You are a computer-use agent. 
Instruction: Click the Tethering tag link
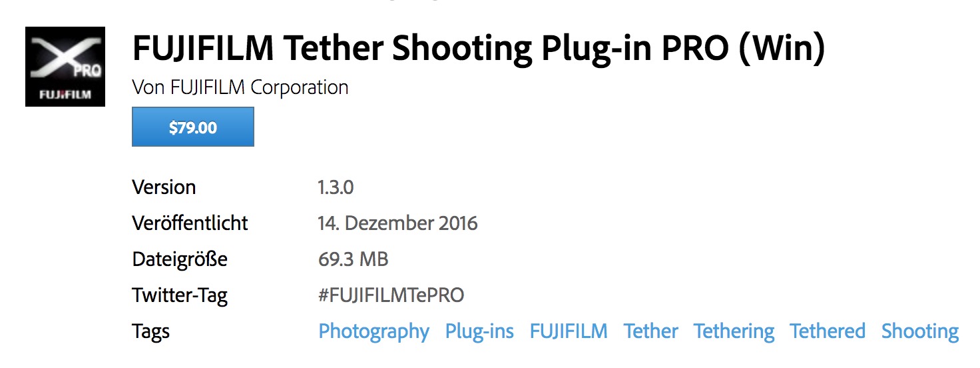pos(734,331)
